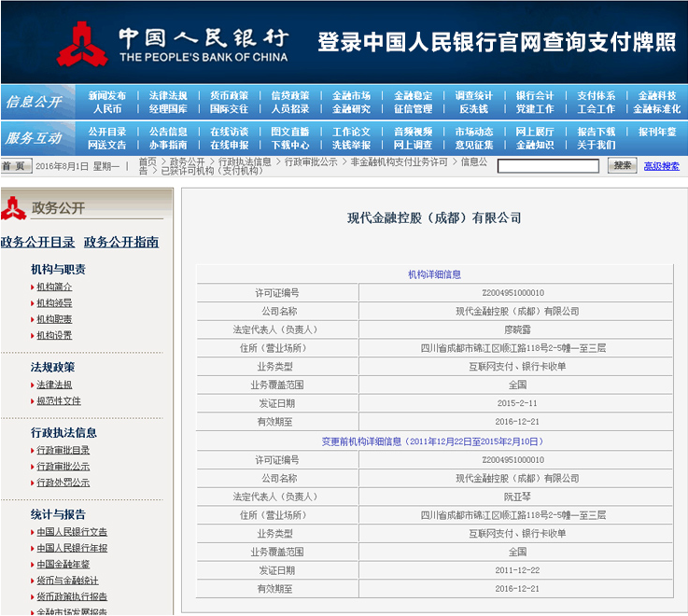Open 调查统计 menu item
This screenshot has width=688, height=616.
click(x=474, y=95)
